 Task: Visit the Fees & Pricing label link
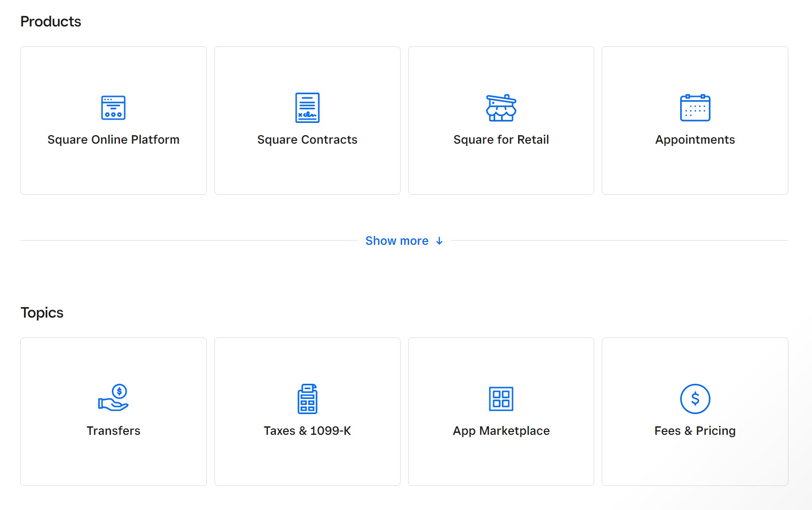(x=695, y=431)
